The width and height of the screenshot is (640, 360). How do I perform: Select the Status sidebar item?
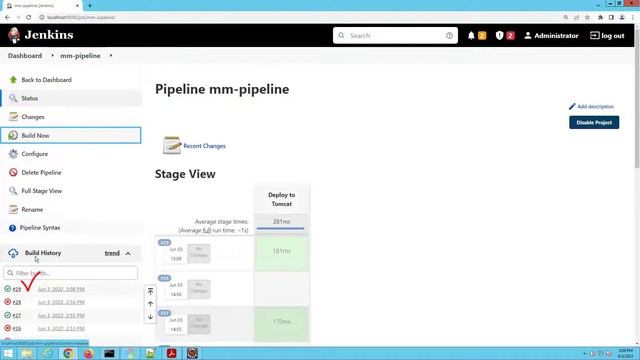point(71,98)
